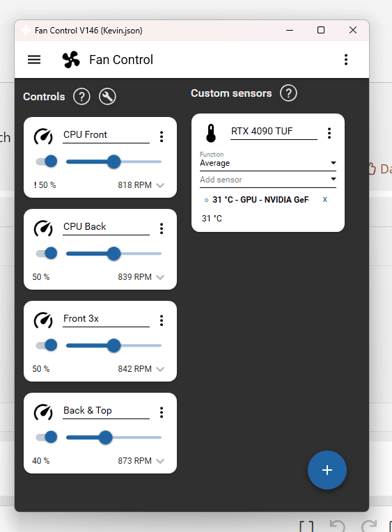Viewport: 392px width, 532px height.
Task: Click the title bar fan app icon
Action: (x=26, y=30)
